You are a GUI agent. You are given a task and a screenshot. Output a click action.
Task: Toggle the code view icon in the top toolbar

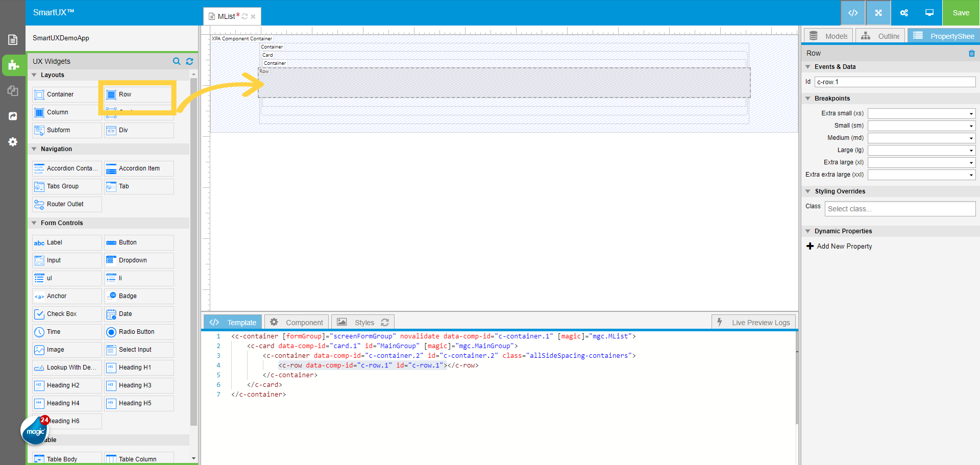853,13
